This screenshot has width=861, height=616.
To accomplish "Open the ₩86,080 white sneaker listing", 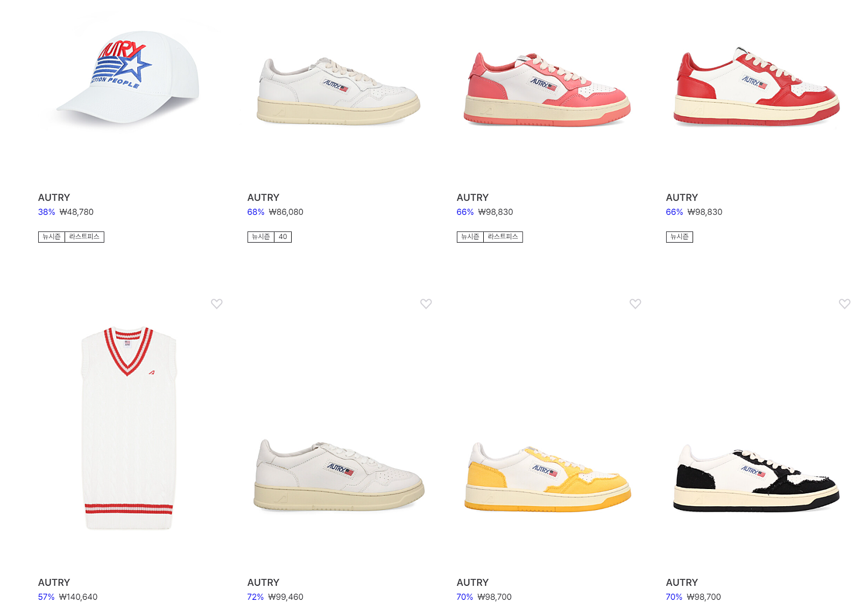I will pos(286,212).
